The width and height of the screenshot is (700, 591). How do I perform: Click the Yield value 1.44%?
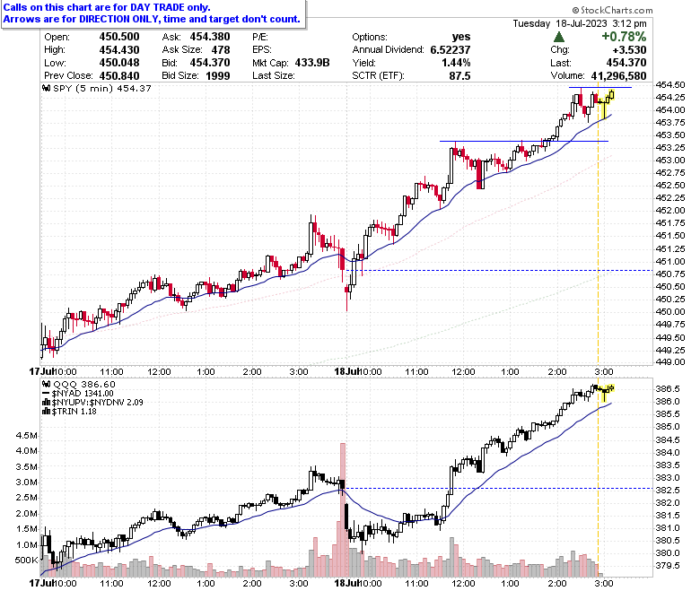(456, 63)
